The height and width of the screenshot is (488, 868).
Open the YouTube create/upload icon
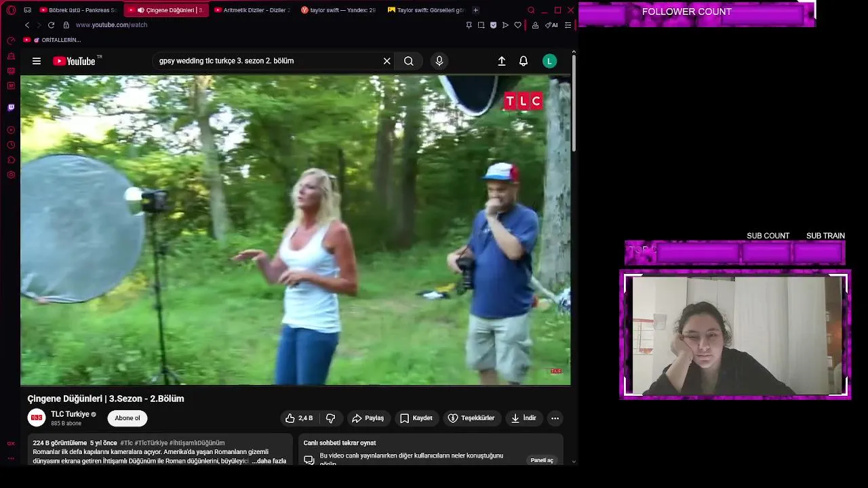[x=502, y=61]
